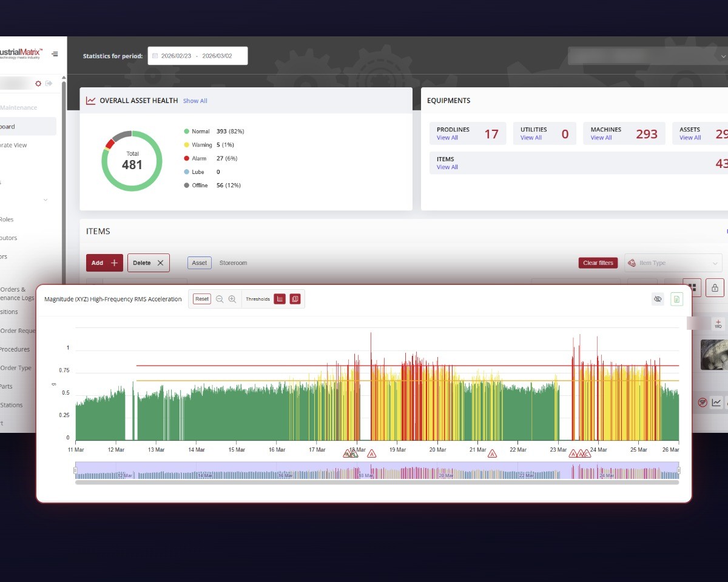Open settings via the red gear icon
The height and width of the screenshot is (582, 728).
coord(38,84)
